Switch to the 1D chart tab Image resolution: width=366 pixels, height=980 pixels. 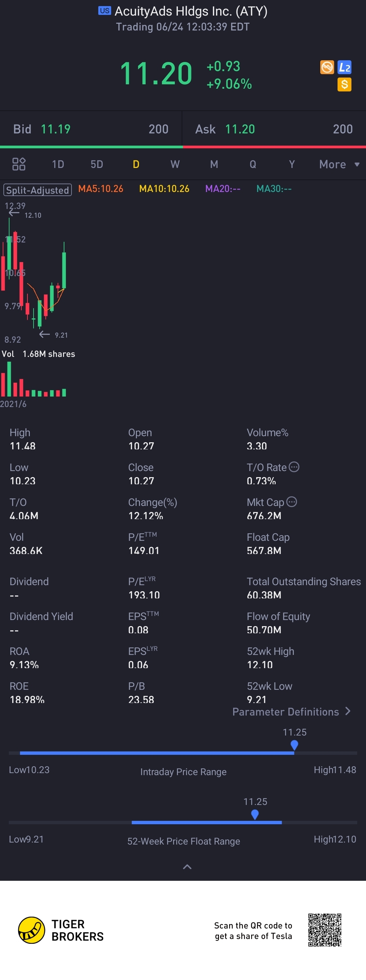[x=58, y=164]
